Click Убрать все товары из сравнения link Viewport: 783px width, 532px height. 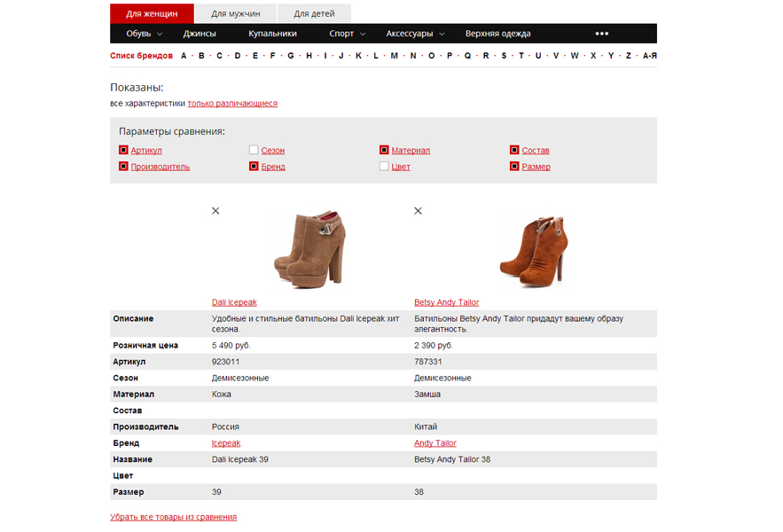click(x=173, y=517)
